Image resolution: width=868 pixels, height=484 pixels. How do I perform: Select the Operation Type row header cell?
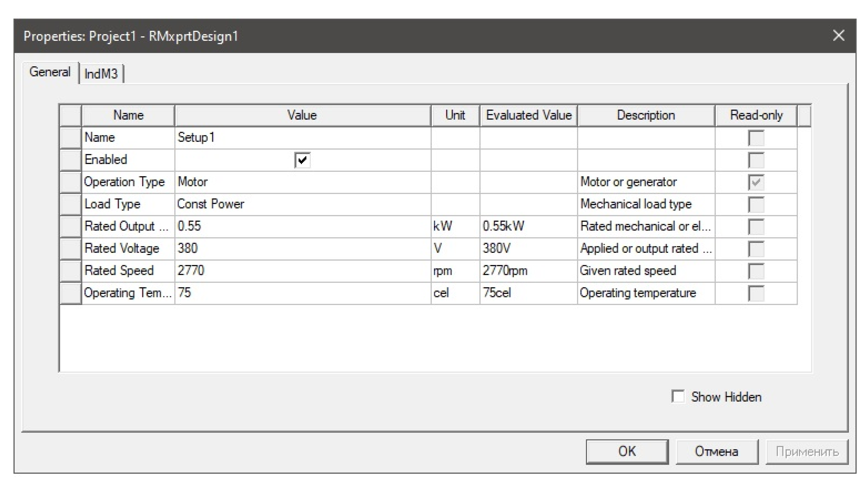70,182
